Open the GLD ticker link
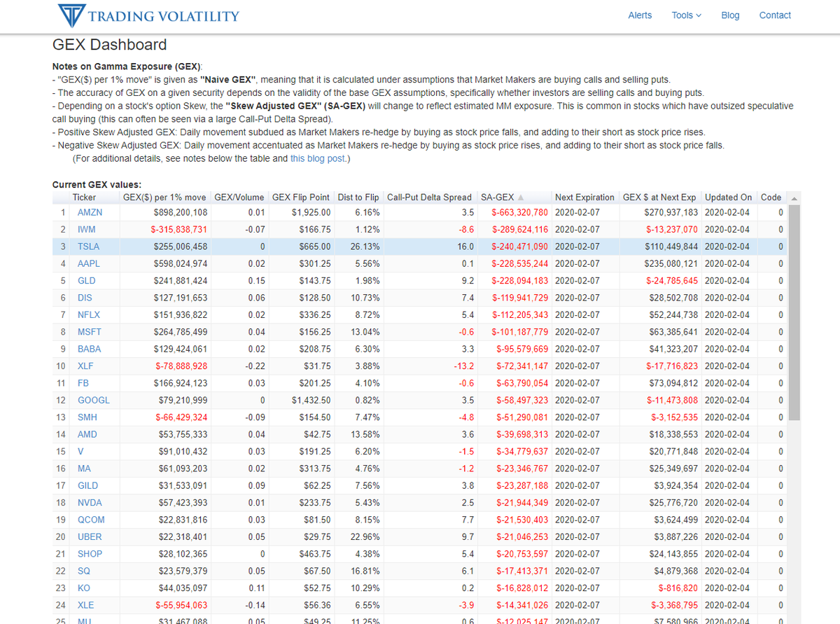The height and width of the screenshot is (624, 840). tap(87, 280)
